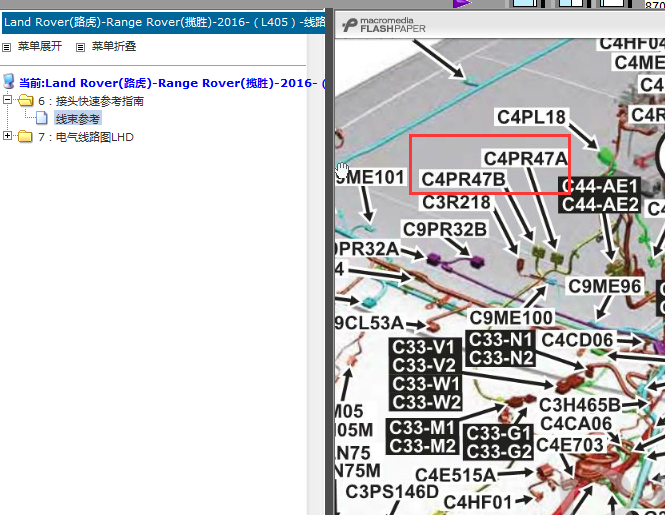Click the Land Rover L405 window title bar

pyautogui.click(x=163, y=22)
